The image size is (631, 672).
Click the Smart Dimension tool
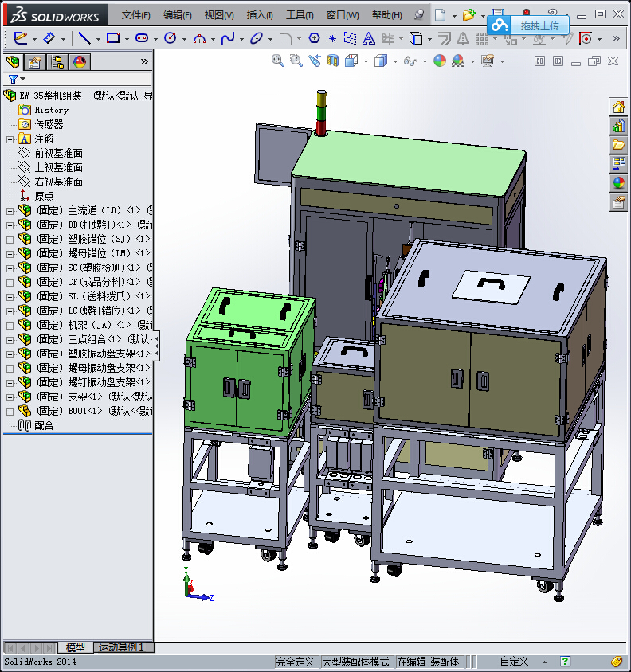(x=49, y=38)
